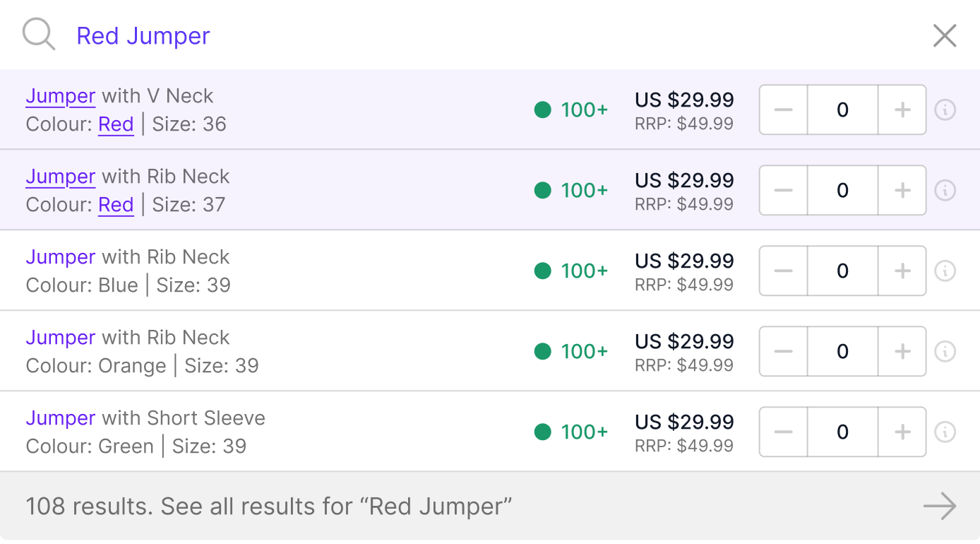This screenshot has width=980, height=544.
Task: Increase quantity of Jumper with V Neck
Action: click(x=902, y=110)
